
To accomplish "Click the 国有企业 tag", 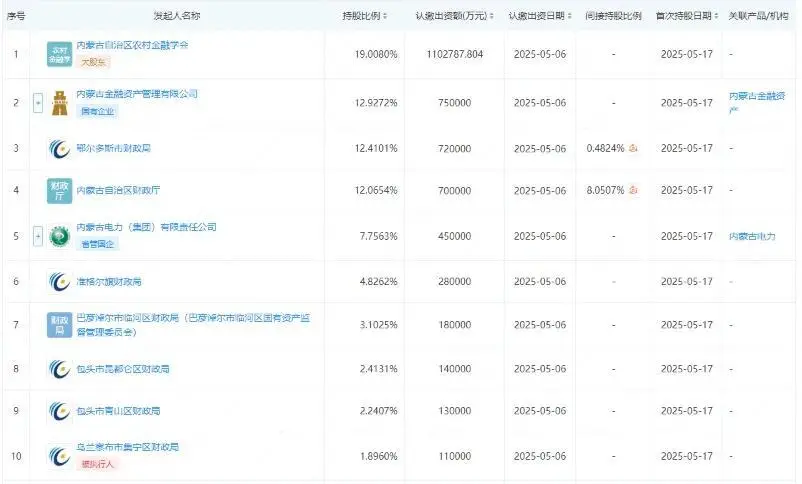I will [98, 111].
